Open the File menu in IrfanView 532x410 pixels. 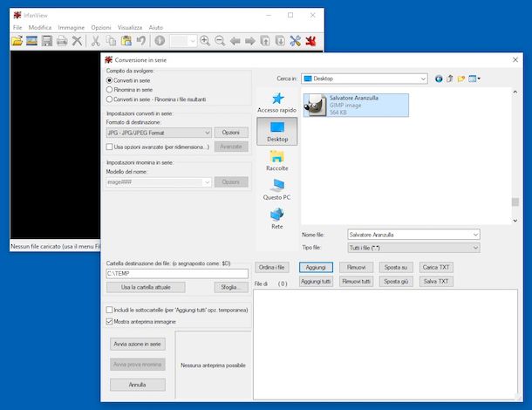(x=17, y=28)
